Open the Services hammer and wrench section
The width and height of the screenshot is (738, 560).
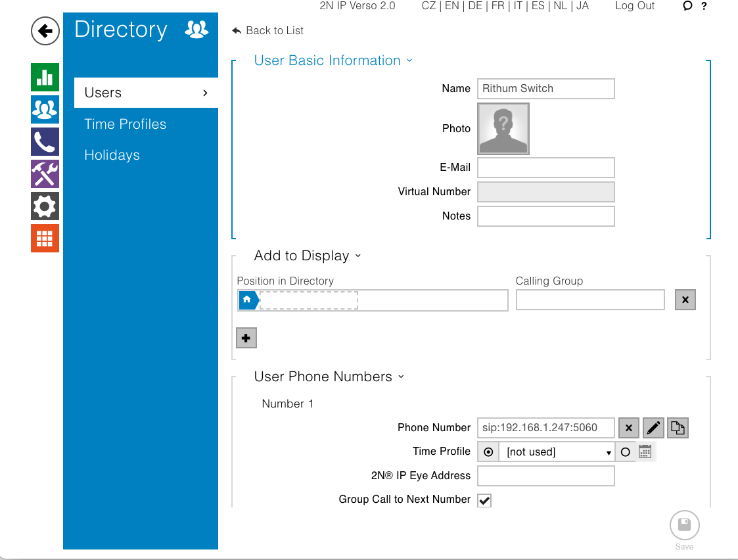click(x=45, y=174)
